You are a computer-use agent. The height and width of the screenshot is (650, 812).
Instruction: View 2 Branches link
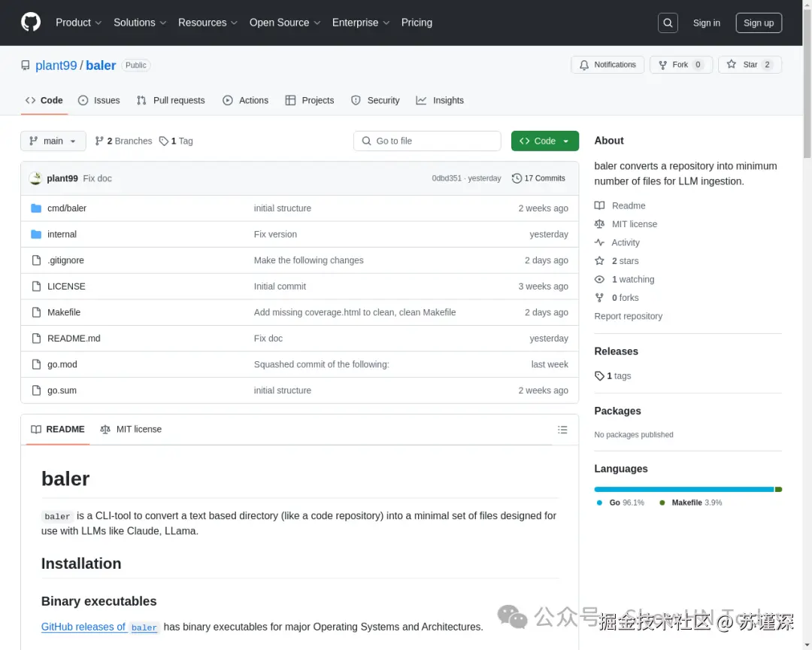pyautogui.click(x=124, y=141)
